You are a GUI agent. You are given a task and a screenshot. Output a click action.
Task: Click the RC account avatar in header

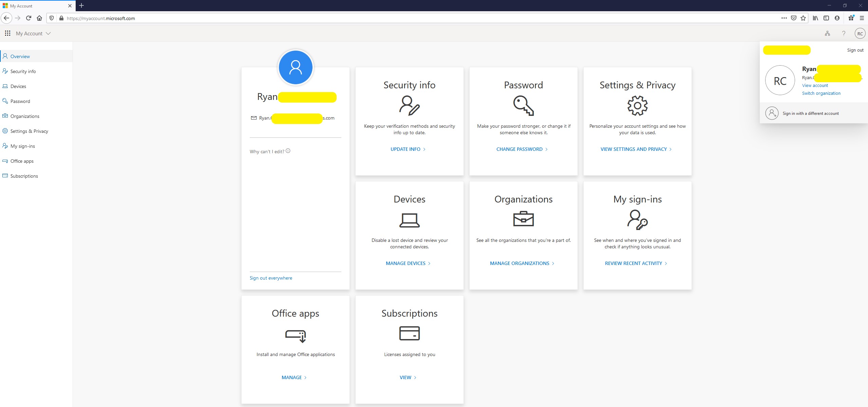tap(860, 33)
